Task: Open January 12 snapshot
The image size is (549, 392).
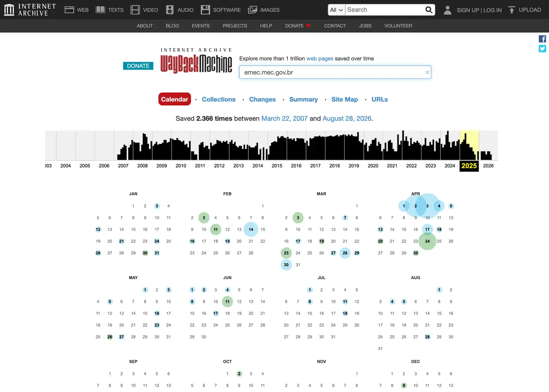Action: 98,229
